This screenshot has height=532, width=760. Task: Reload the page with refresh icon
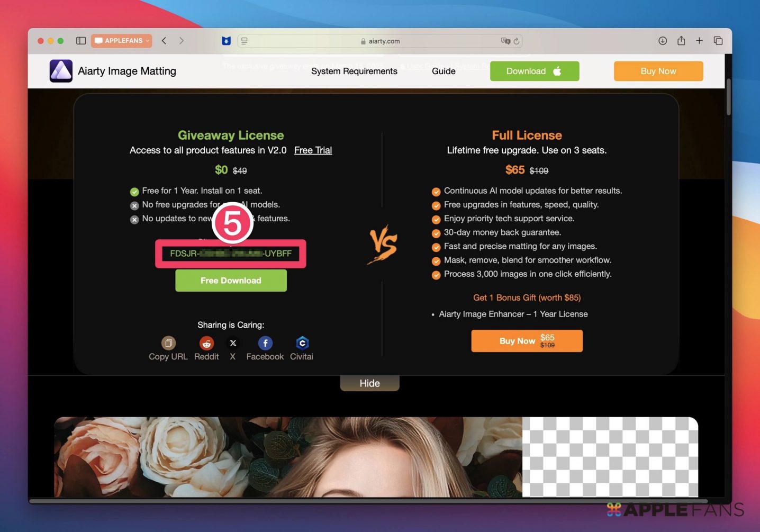[x=517, y=41]
